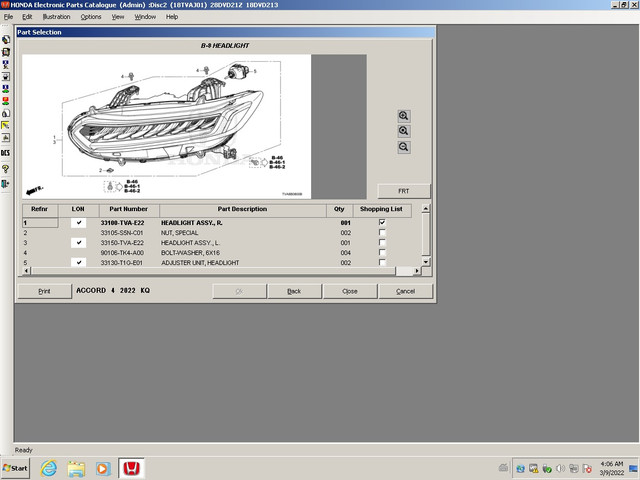Click the horizontal scrollbar left arrow
640x480 pixels.
[x=27, y=271]
